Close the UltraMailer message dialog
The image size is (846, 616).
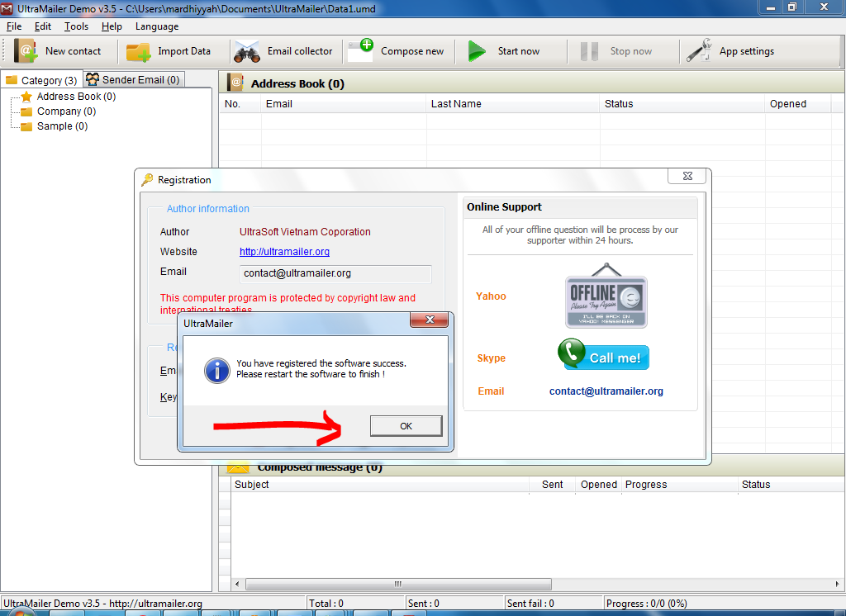pos(430,320)
